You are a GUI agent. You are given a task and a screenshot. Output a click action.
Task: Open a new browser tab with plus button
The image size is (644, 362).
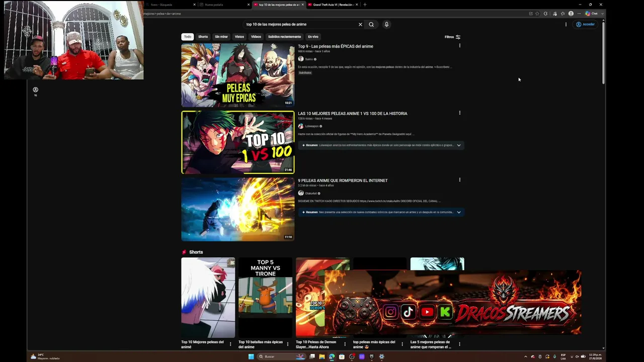tap(365, 5)
